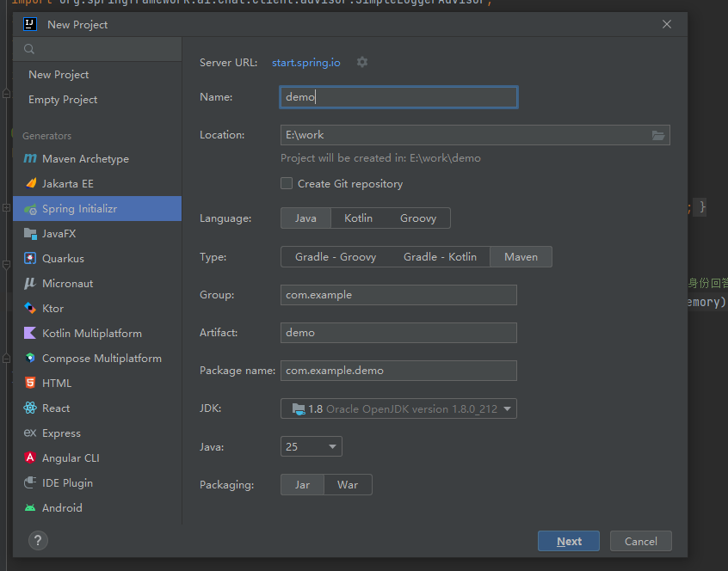The height and width of the screenshot is (571, 728).
Task: Choose Gradle - Groovy build type
Action: [336, 256]
